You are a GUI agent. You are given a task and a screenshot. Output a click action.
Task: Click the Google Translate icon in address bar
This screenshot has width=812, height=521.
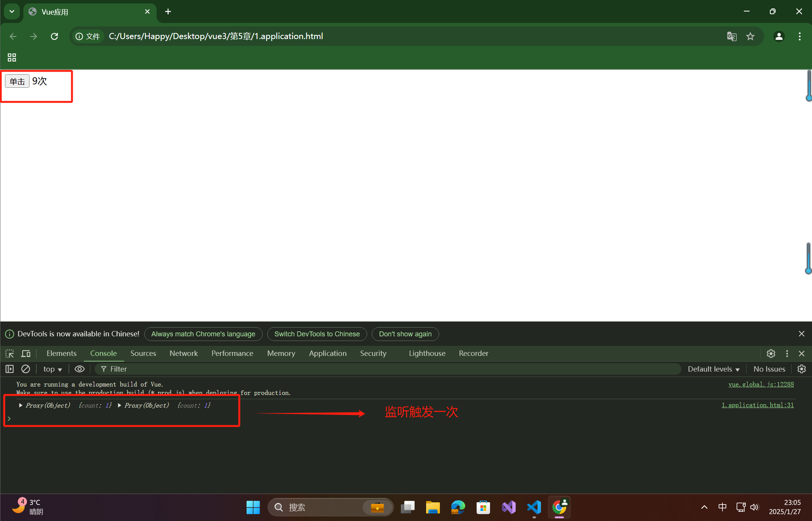732,36
